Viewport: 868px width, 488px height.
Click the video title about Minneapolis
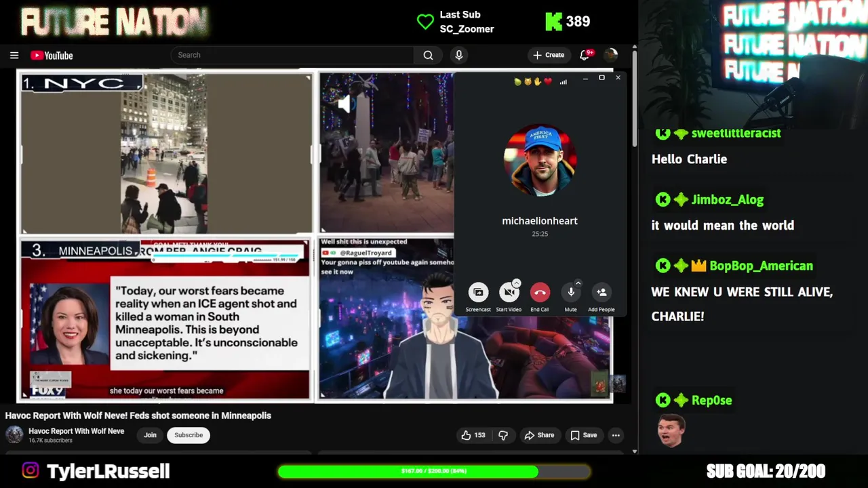click(138, 415)
